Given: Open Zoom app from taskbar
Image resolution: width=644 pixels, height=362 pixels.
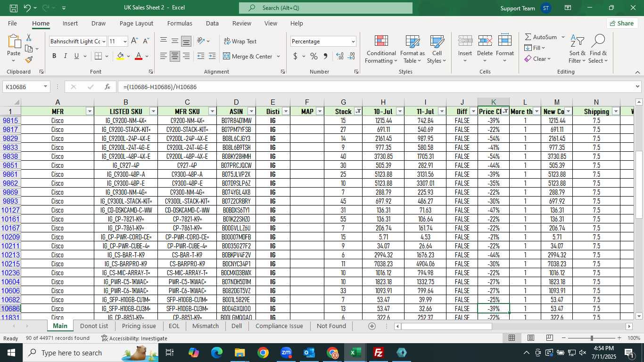Looking at the screenshot, I should (286, 353).
